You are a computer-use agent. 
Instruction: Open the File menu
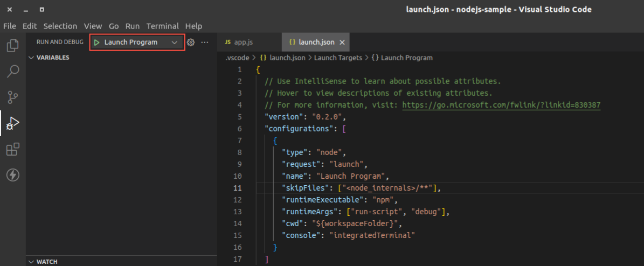pos(10,26)
